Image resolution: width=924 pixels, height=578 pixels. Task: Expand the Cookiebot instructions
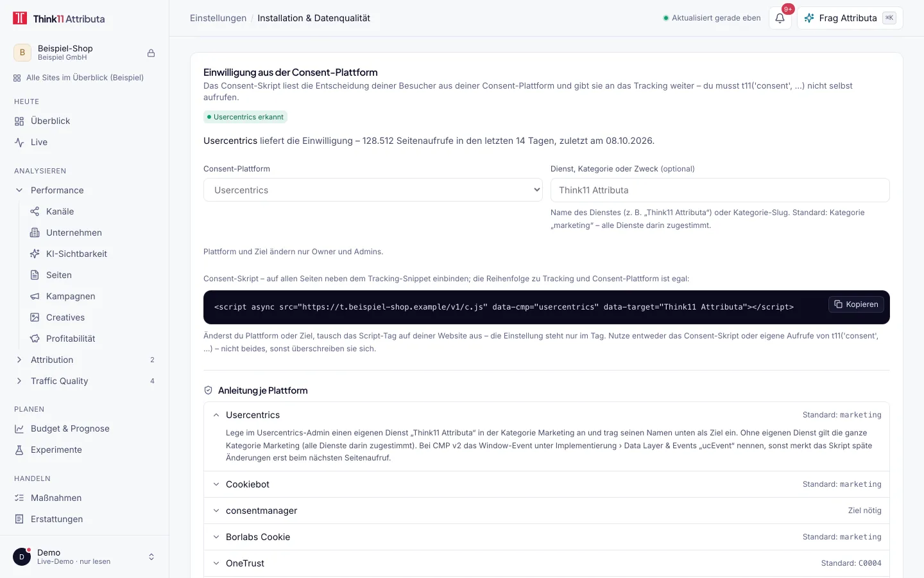pyautogui.click(x=547, y=484)
